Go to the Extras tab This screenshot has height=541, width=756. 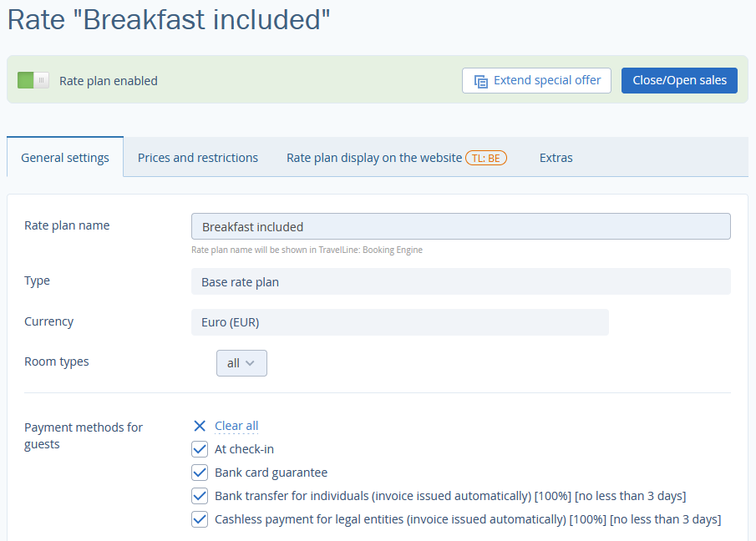[x=556, y=158]
